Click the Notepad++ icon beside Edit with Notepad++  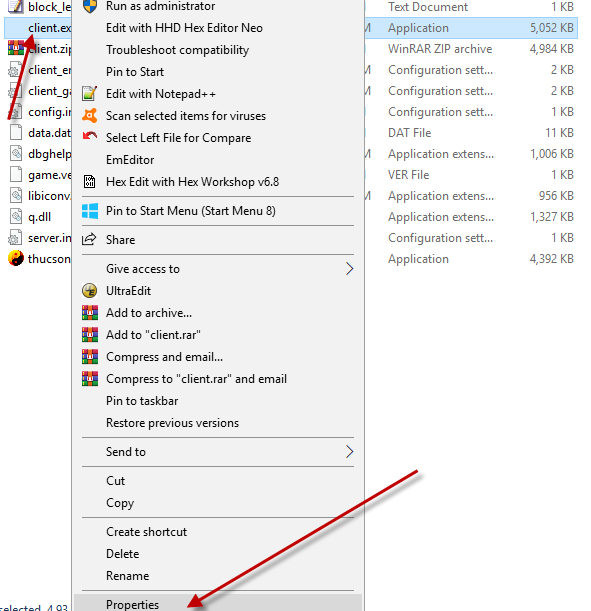[x=90, y=94]
